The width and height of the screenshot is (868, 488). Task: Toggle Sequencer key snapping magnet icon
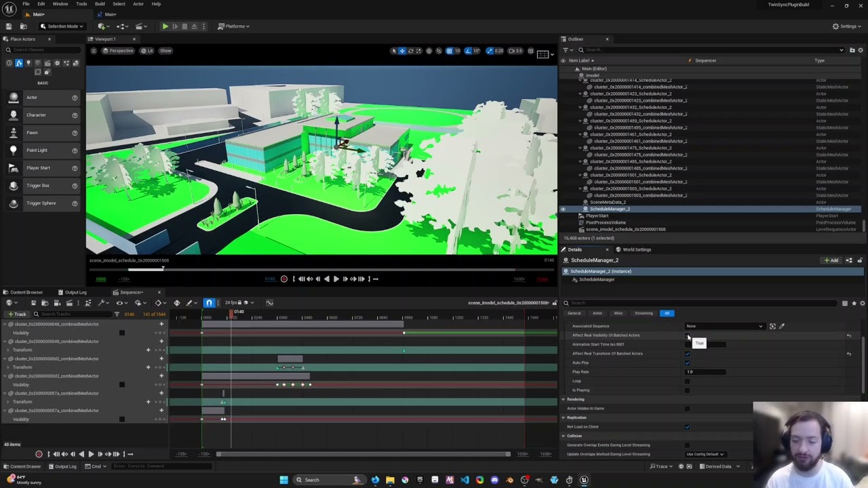[209, 303]
